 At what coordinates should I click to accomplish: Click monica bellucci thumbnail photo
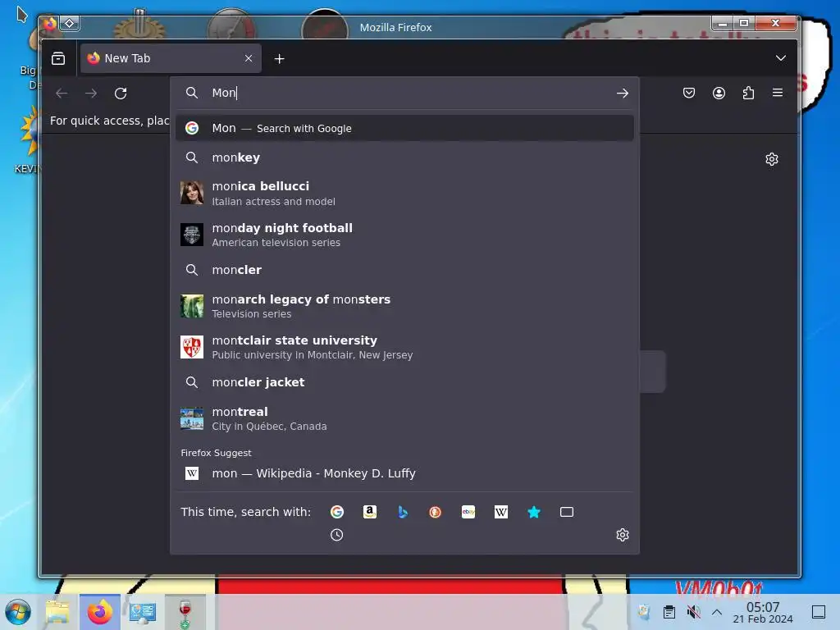(192, 193)
